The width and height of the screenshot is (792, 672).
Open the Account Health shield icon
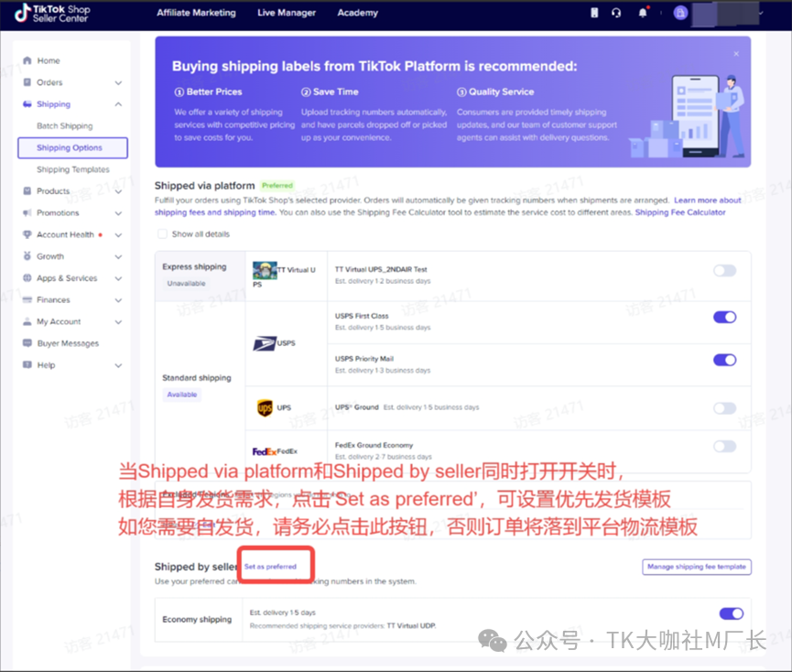28,234
